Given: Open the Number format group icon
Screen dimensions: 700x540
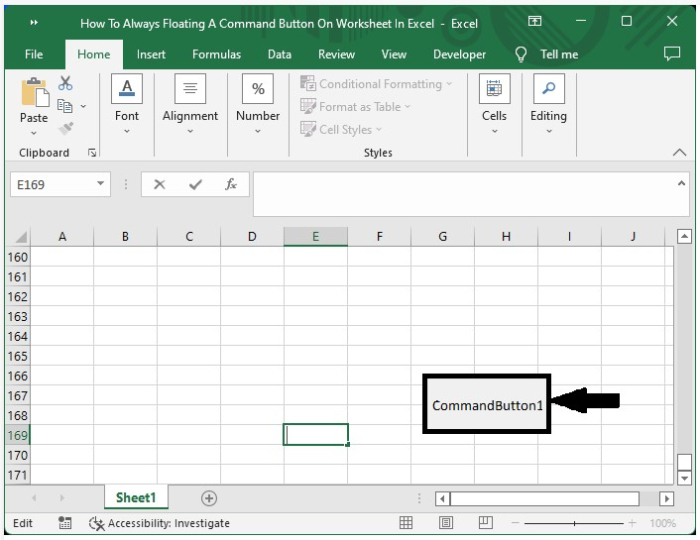Looking at the screenshot, I should [x=258, y=88].
